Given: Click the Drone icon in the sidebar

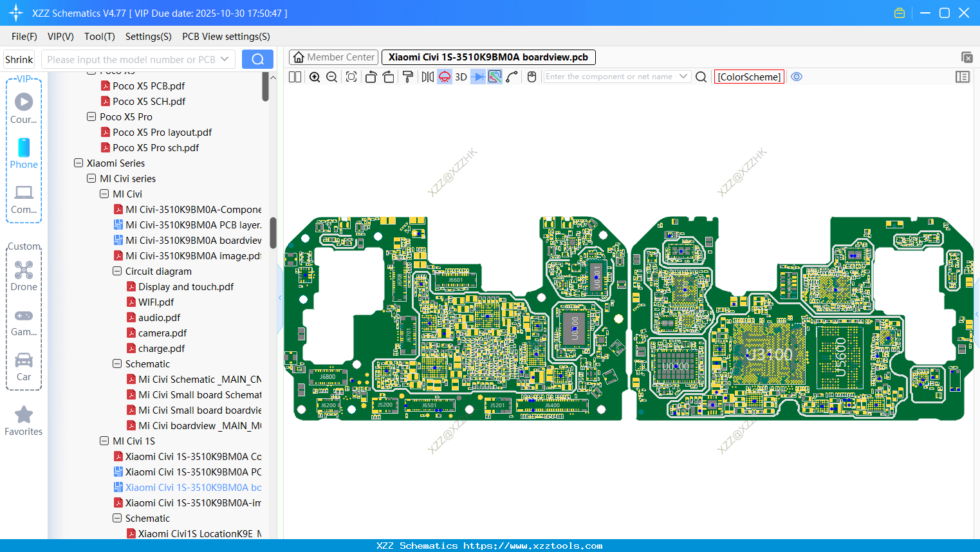Looking at the screenshot, I should click(24, 270).
